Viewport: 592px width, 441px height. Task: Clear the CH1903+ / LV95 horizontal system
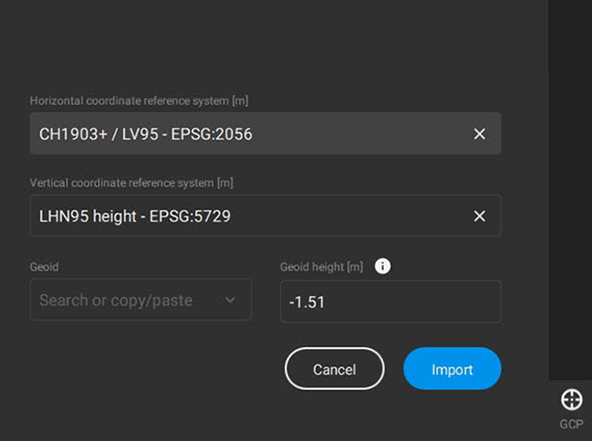pyautogui.click(x=479, y=134)
